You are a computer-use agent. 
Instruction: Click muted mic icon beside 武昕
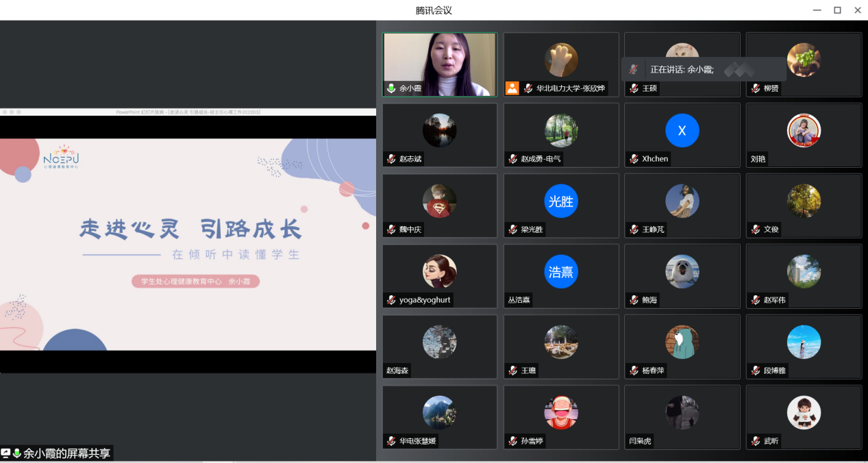pyautogui.click(x=755, y=441)
